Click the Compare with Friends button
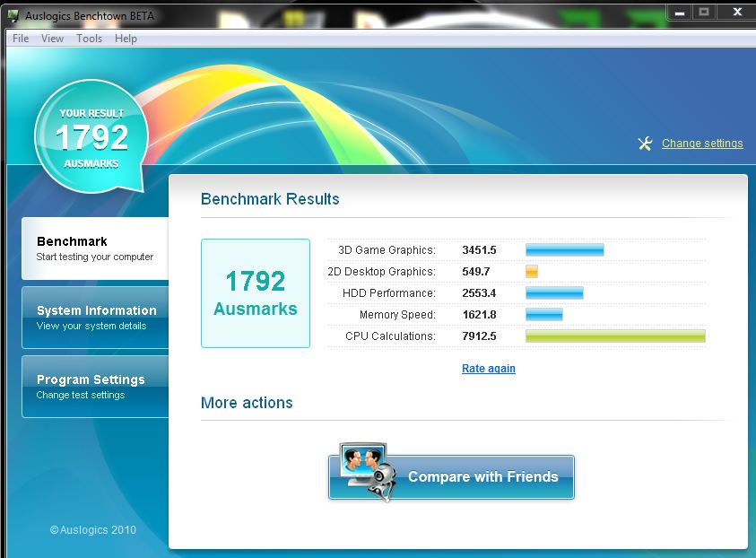756x558 pixels. pyautogui.click(x=452, y=476)
